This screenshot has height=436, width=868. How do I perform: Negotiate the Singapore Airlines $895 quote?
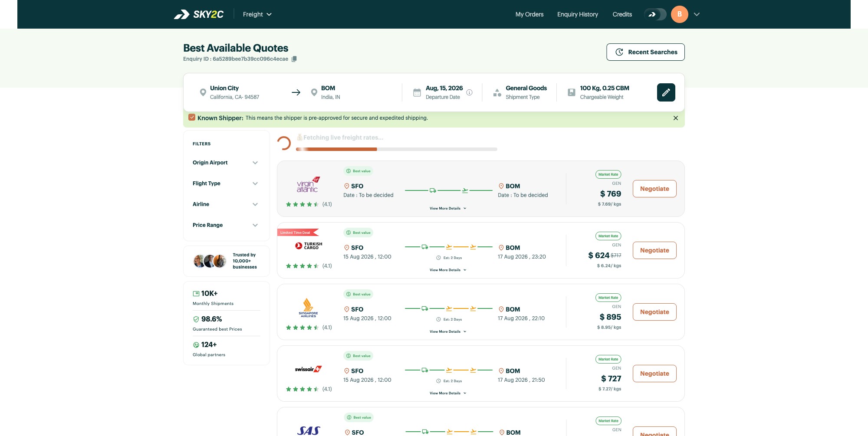point(654,312)
